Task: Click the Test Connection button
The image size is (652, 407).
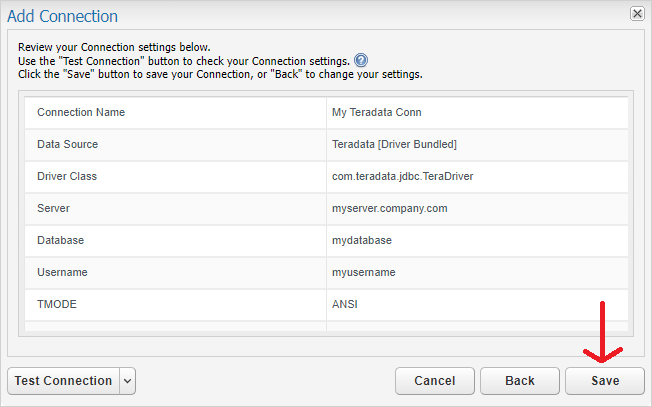Action: [x=64, y=381]
